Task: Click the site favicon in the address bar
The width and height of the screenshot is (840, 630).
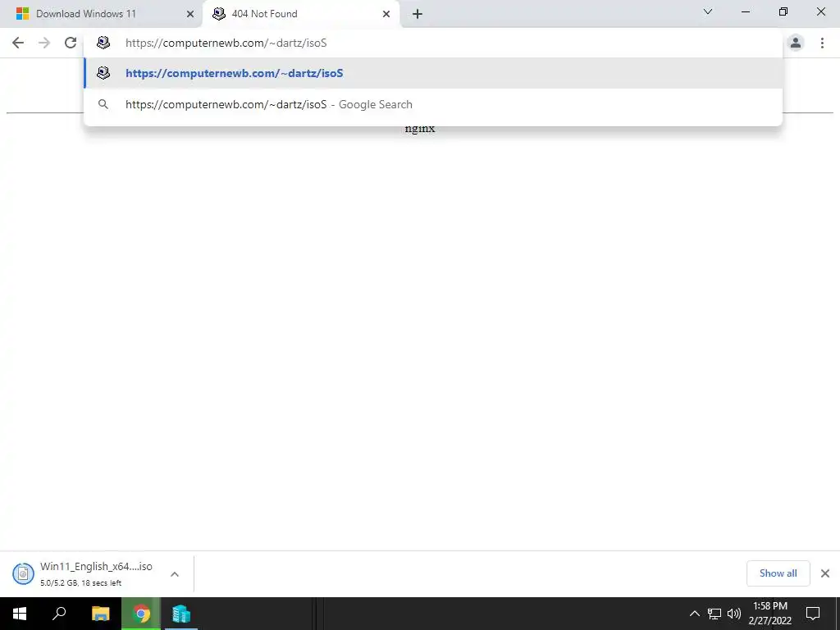Action: click(103, 43)
